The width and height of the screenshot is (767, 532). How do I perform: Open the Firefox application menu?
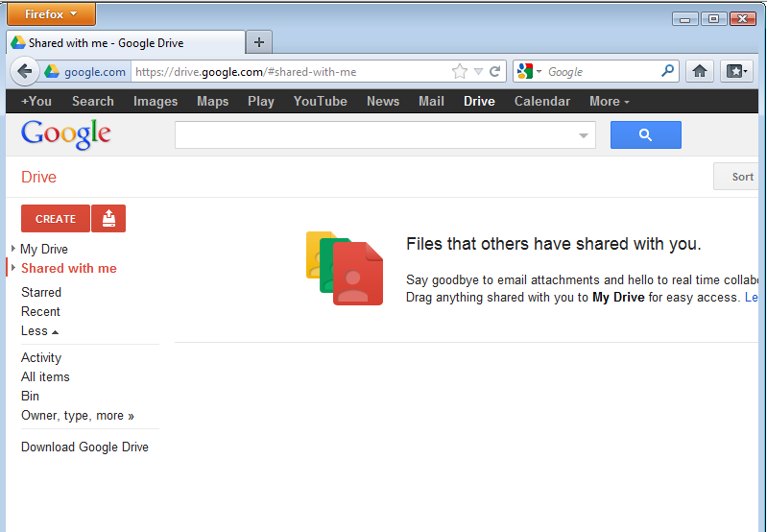[x=51, y=13]
